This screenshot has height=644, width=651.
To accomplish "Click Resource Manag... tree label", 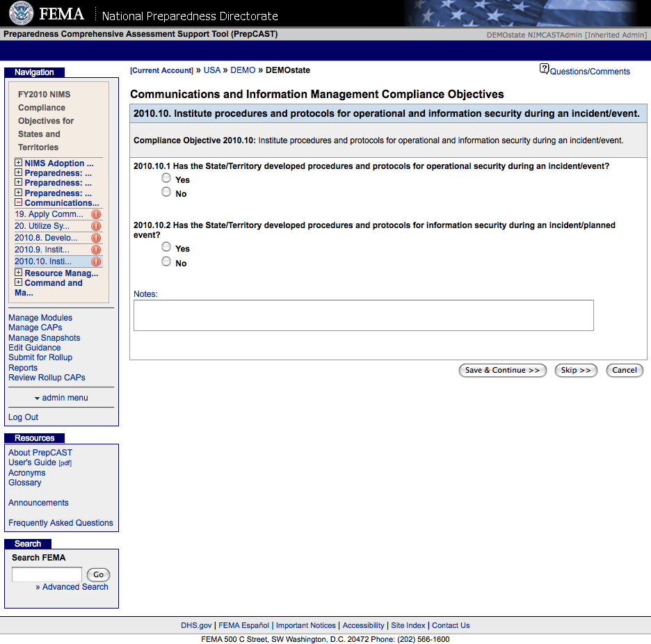I will pyautogui.click(x=61, y=273).
